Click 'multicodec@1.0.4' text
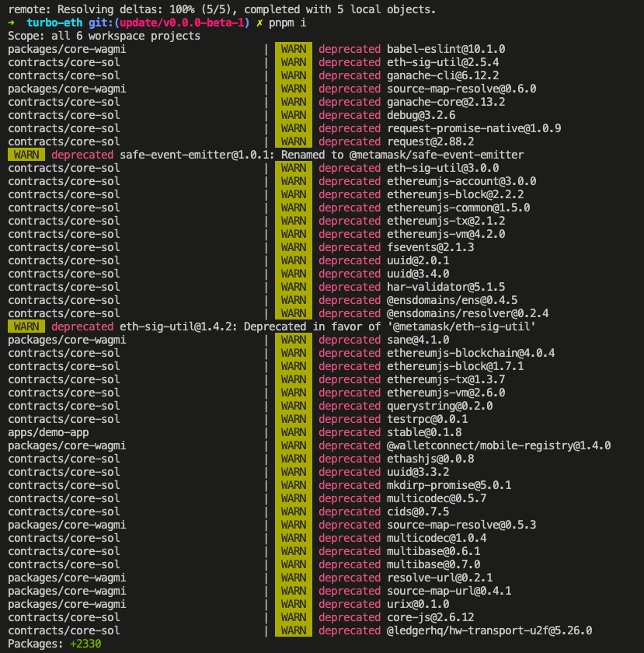Viewport: 644px width, 653px height. (x=437, y=539)
